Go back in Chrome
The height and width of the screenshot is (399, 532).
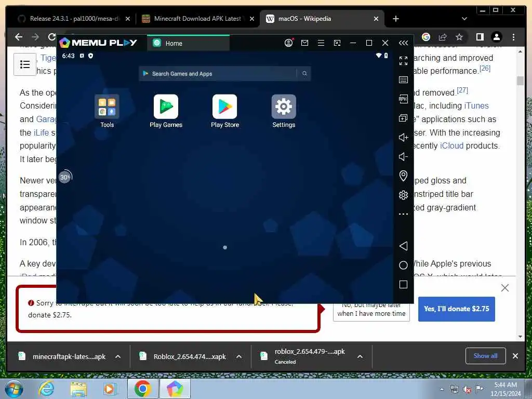point(19,37)
